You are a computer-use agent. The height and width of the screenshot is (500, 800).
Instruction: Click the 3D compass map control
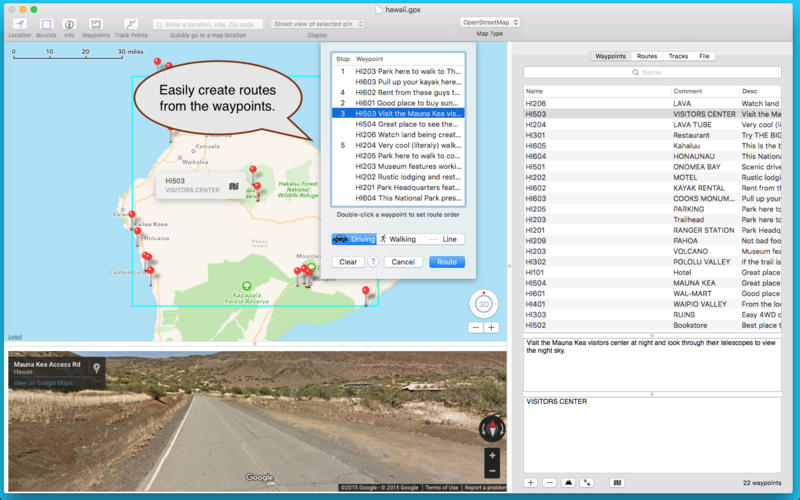(483, 304)
